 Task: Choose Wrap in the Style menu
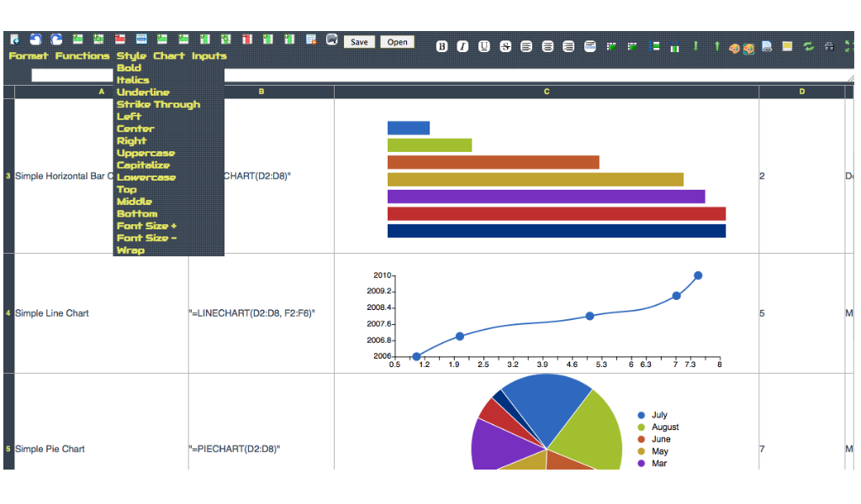[x=130, y=250]
